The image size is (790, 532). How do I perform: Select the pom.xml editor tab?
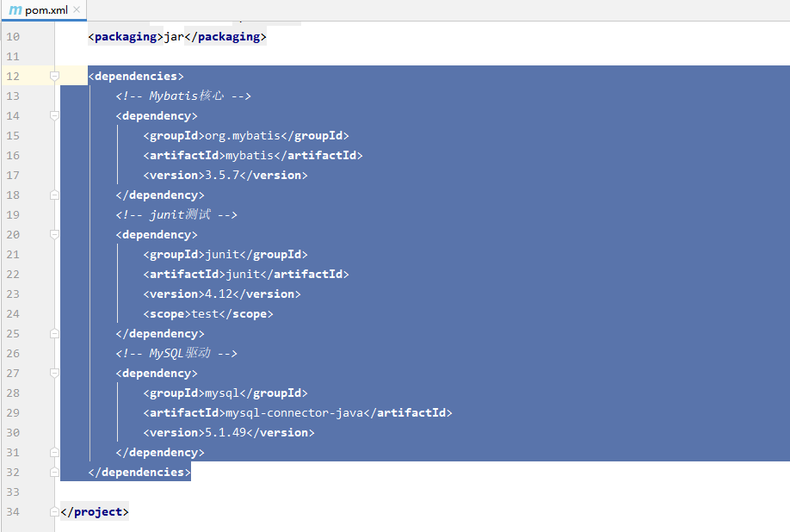click(44, 10)
